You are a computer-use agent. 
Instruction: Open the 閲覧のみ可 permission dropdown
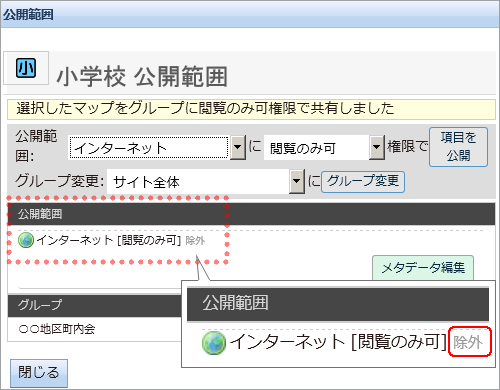(324, 147)
